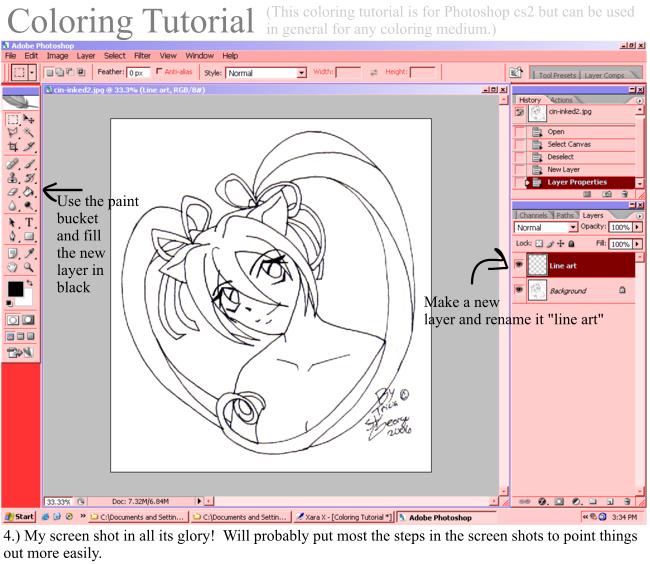Viewport: 650px width, 564px height.
Task: Click the Tool Presets tab in palette well
Action: coord(557,75)
